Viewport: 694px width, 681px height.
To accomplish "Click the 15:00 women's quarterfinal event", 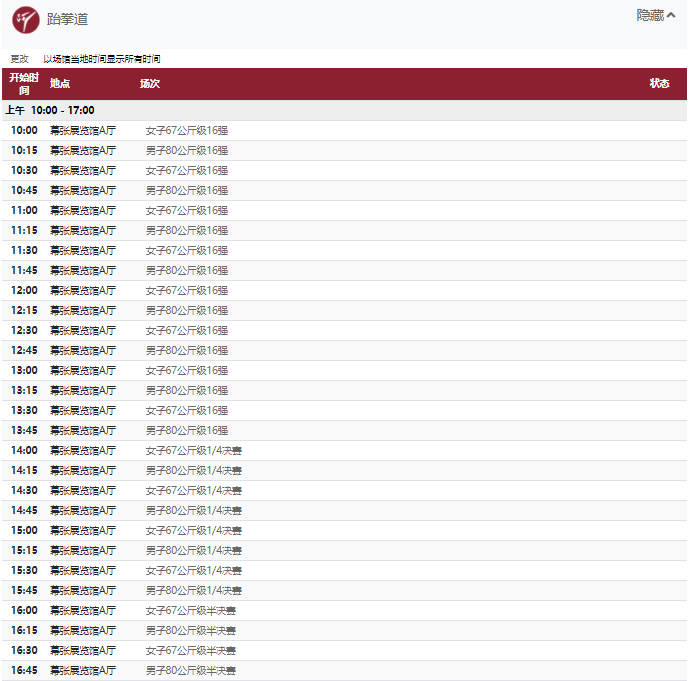I will click(194, 531).
